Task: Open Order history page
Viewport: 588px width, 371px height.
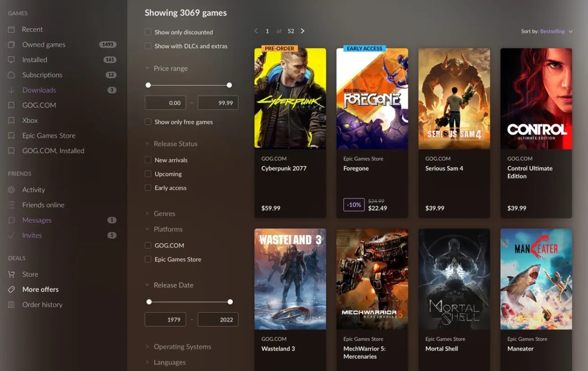Action: [43, 305]
